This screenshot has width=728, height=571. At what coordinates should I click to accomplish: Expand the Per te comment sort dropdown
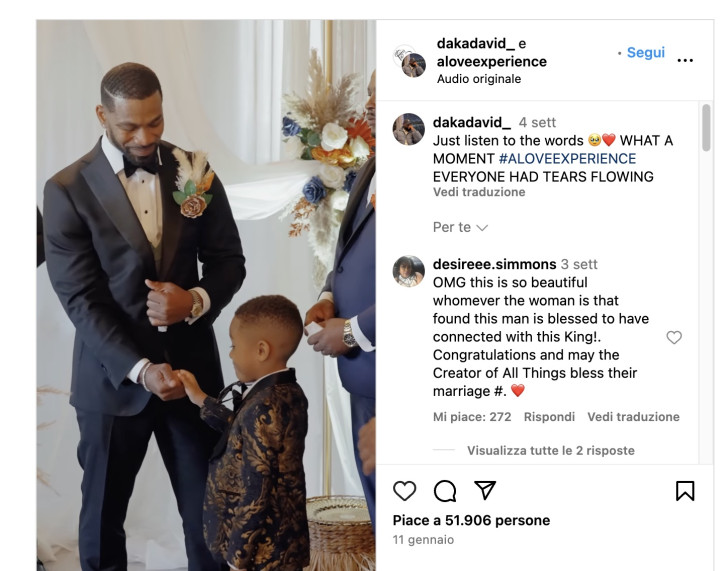(460, 227)
